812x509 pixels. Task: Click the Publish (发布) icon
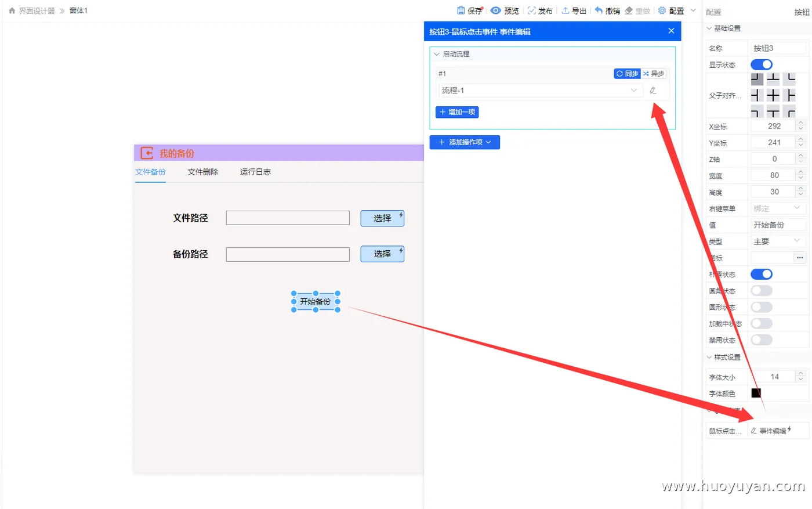coord(531,10)
